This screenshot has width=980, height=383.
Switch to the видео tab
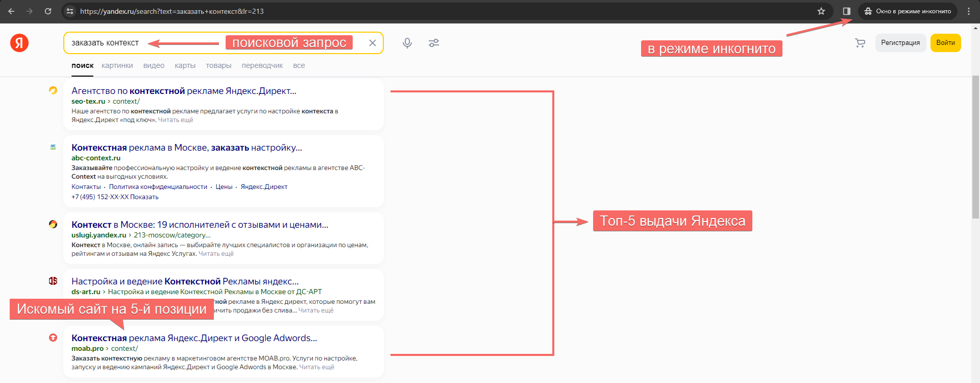pos(154,65)
